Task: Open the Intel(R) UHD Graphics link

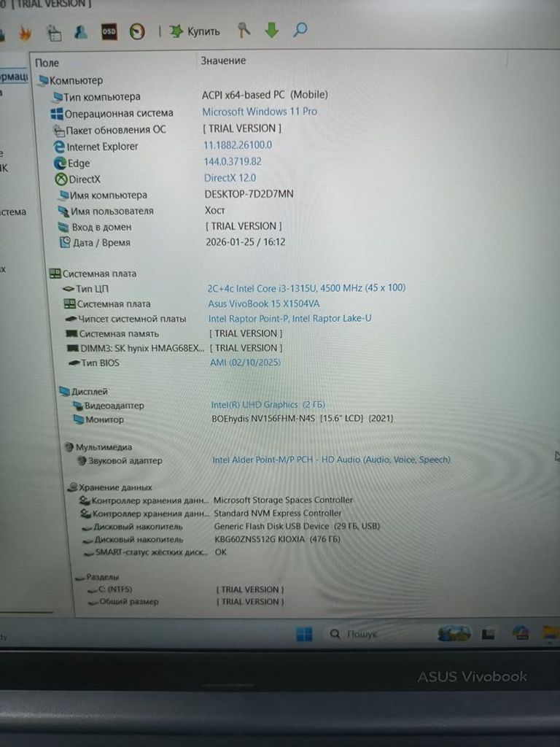Action: tap(268, 404)
